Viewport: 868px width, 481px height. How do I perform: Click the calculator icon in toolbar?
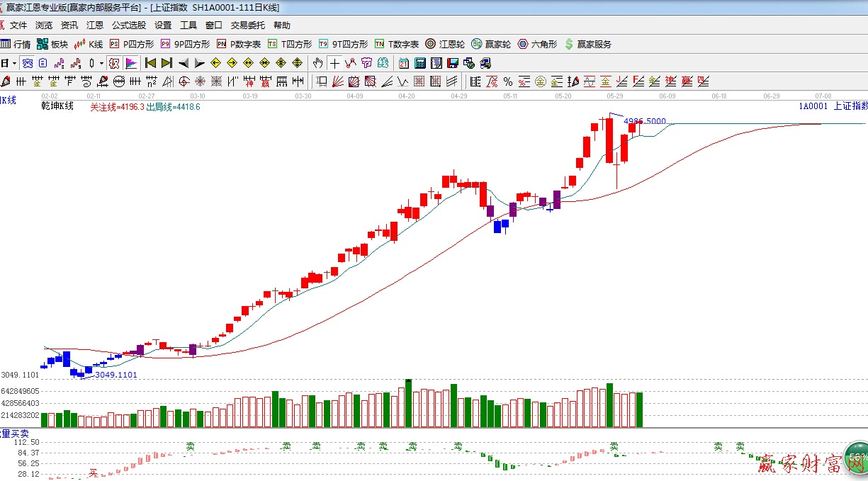419,63
